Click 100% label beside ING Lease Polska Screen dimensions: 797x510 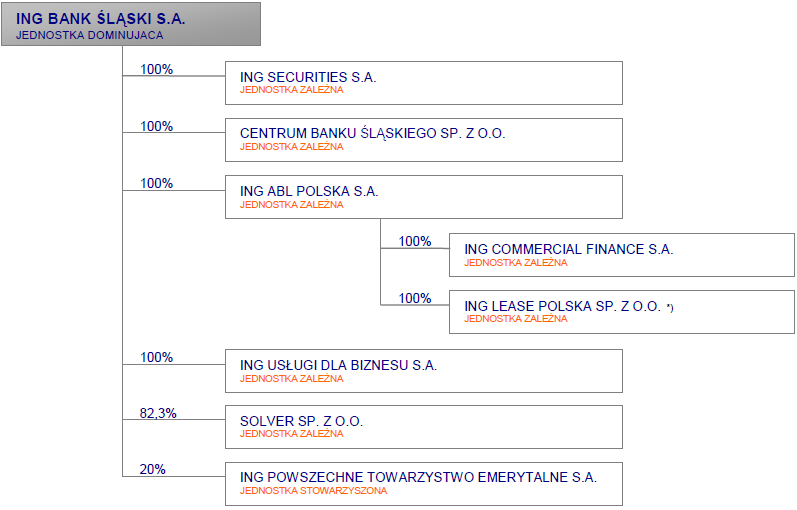[415, 298]
